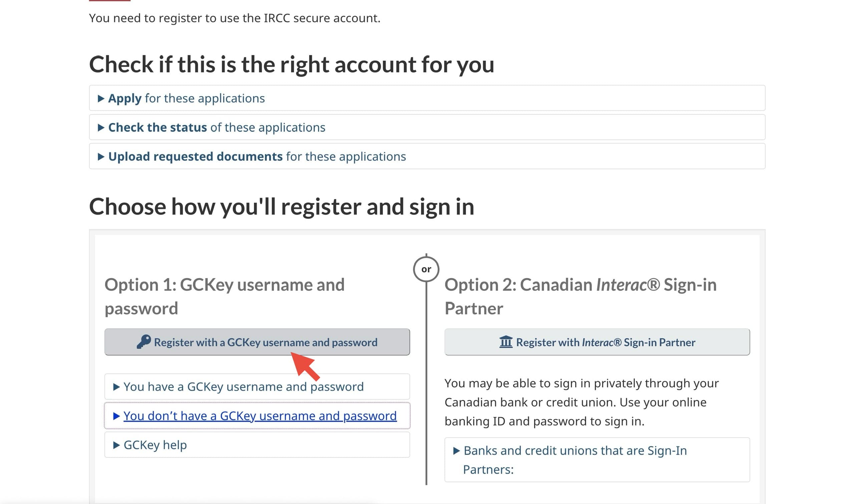
Task: Click the "Check if this is the right account" heading
Action: click(291, 64)
